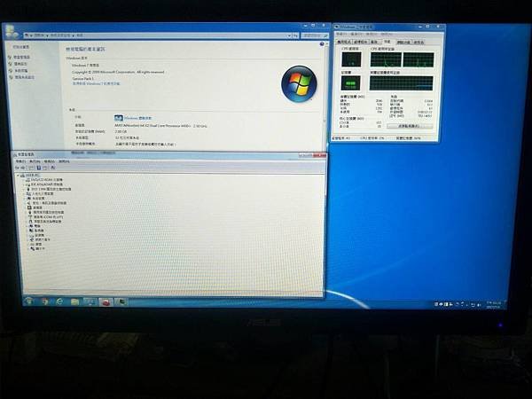Open Remote settings link in System sidebar
This screenshot has width=532, height=399.
(20, 64)
